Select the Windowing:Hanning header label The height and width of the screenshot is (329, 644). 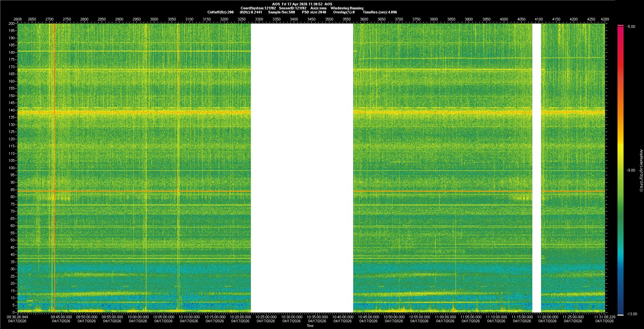pos(347,8)
